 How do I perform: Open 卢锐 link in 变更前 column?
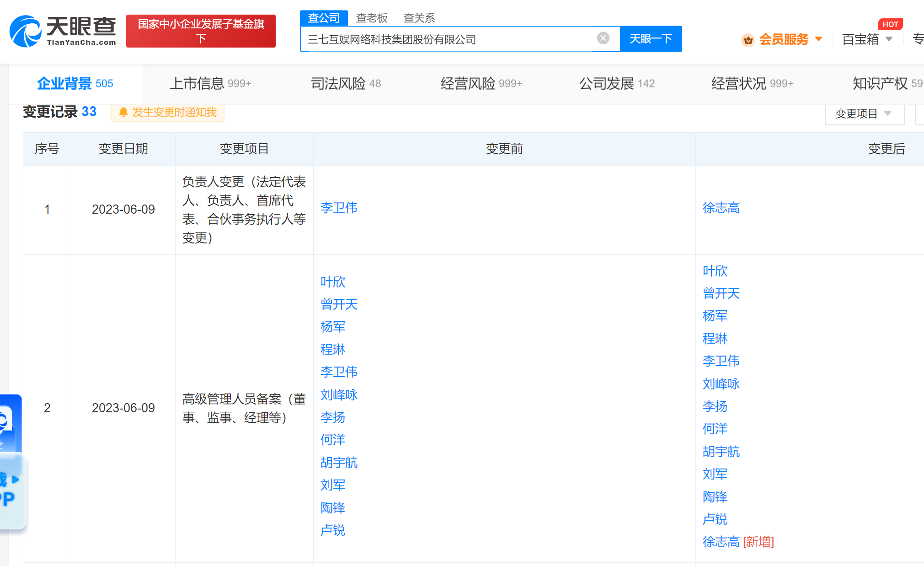(333, 530)
